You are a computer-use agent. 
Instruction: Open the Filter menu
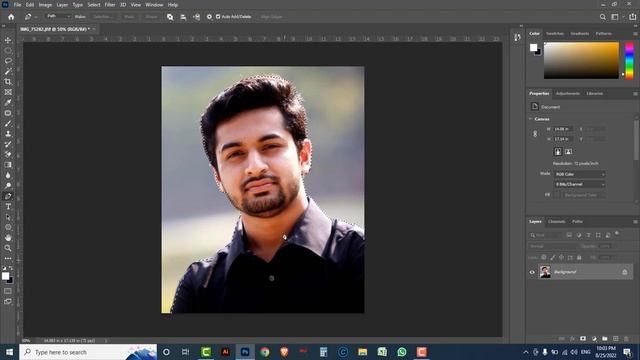[110, 5]
